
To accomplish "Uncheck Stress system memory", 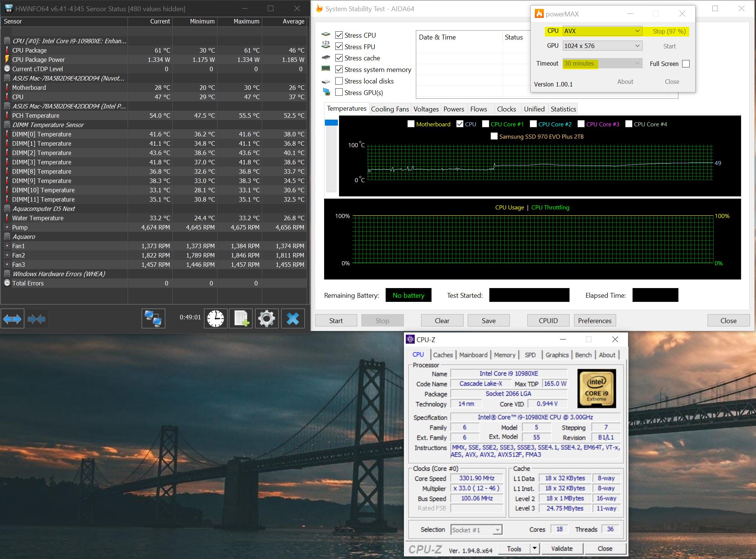I will pyautogui.click(x=339, y=69).
